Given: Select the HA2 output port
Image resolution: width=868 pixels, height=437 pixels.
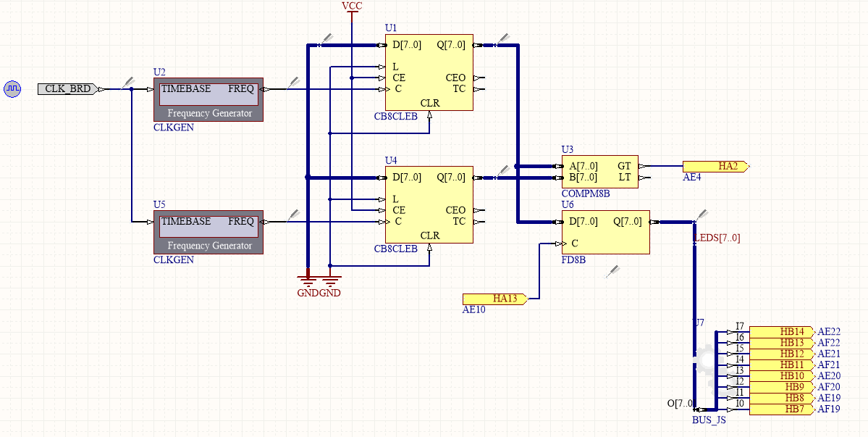Looking at the screenshot, I should coord(715,167).
